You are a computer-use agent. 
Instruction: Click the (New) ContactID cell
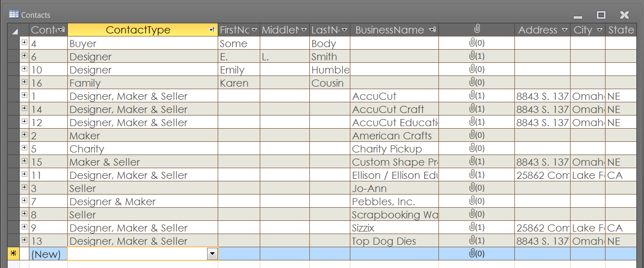[x=48, y=254]
